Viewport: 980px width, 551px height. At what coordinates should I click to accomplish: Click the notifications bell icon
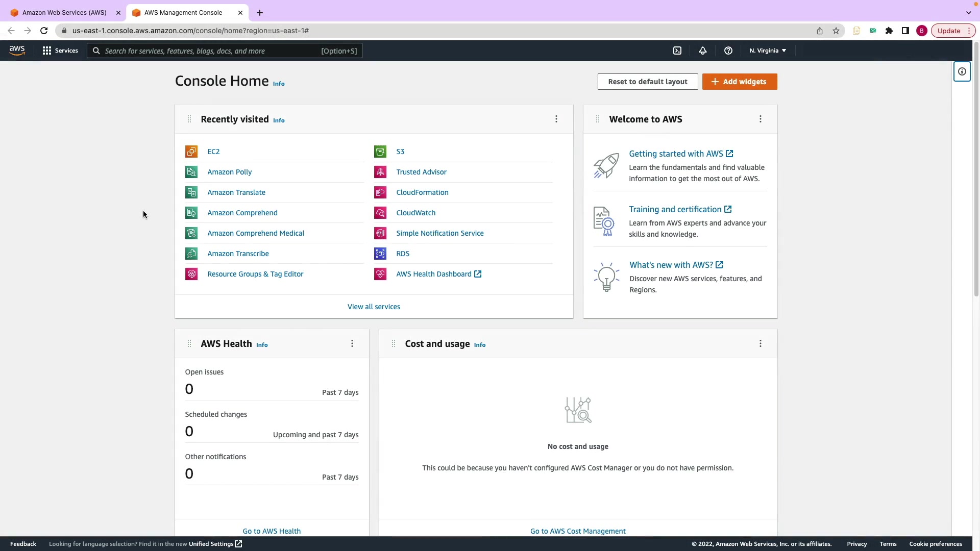point(703,51)
